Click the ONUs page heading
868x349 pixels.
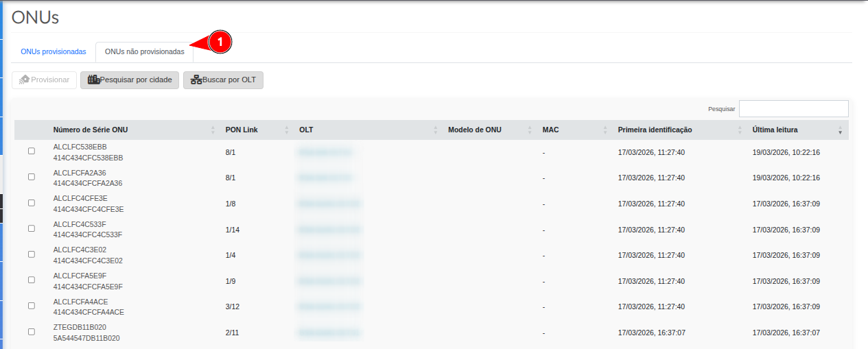pos(35,17)
